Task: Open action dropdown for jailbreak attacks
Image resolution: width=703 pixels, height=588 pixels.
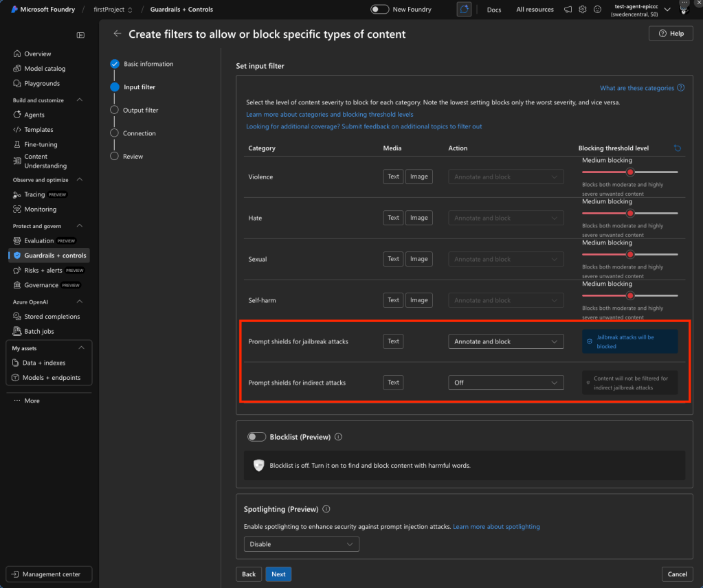Action: pyautogui.click(x=506, y=341)
